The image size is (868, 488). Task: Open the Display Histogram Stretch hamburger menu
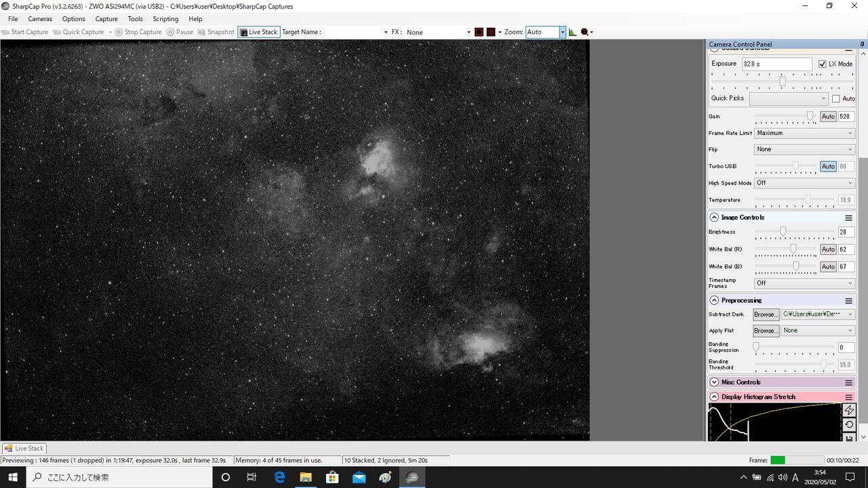point(848,397)
